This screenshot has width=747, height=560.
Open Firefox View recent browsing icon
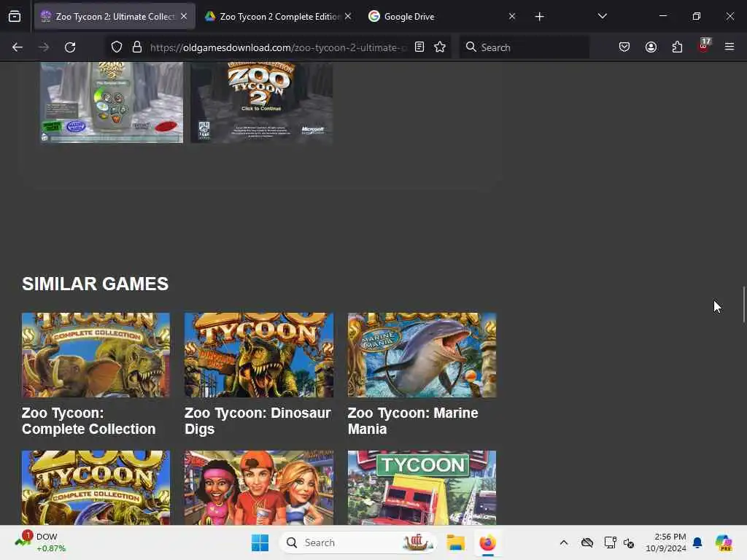pyautogui.click(x=15, y=16)
